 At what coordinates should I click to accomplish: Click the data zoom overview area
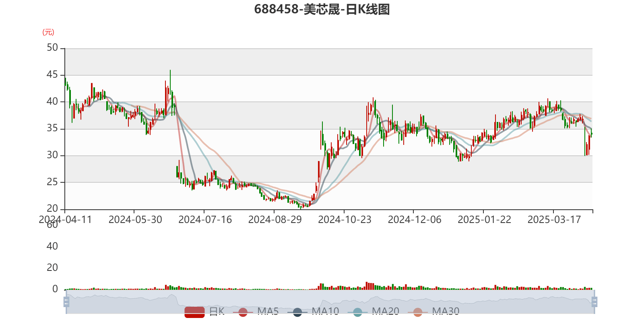tap(330, 302)
